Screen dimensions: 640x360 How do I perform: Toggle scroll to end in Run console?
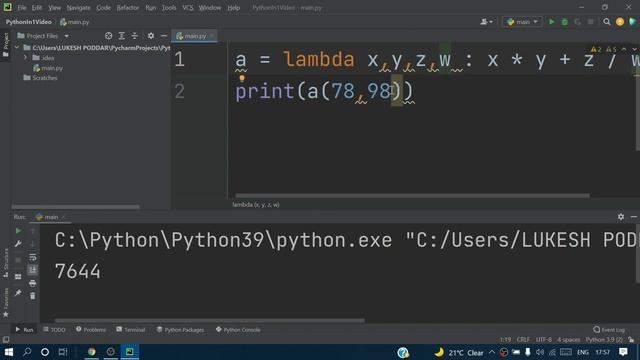tap(33, 270)
